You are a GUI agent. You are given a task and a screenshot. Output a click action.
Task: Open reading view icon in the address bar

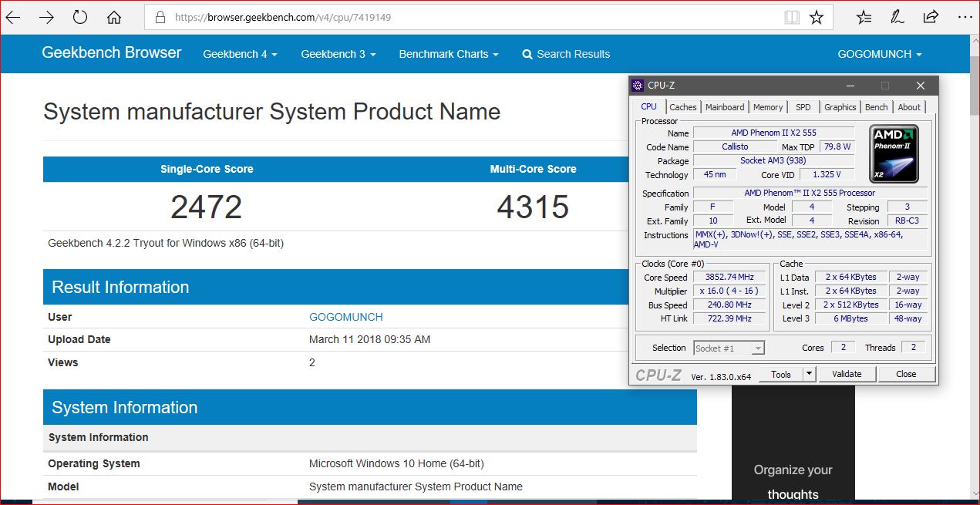click(792, 17)
